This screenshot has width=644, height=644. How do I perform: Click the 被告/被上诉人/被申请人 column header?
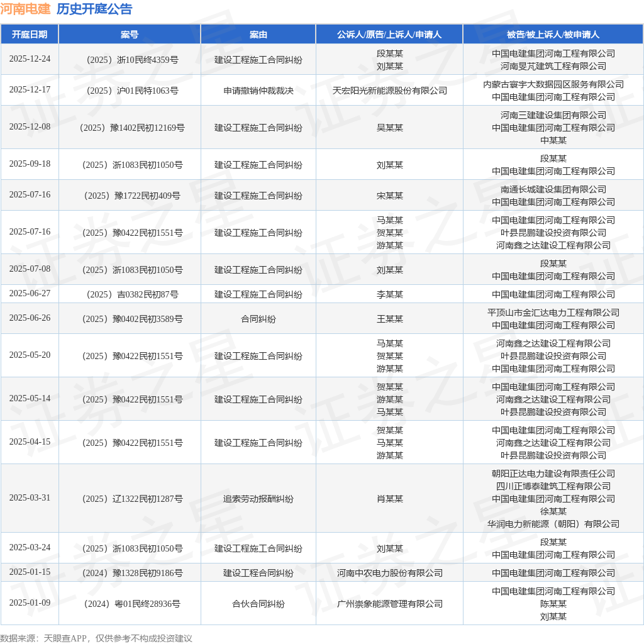[x=553, y=35]
